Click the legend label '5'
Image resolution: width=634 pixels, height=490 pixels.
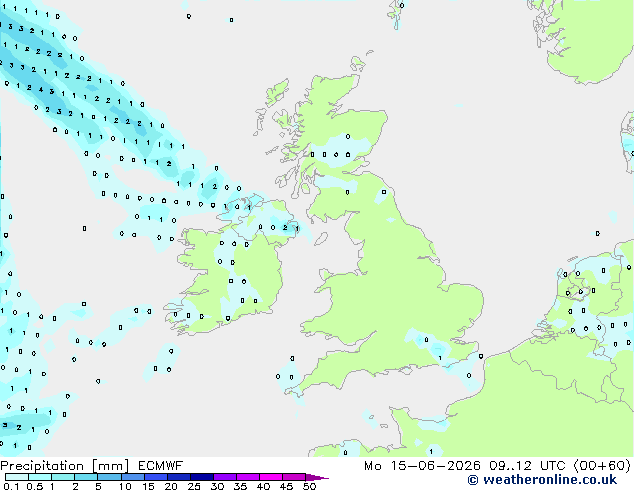coord(98,486)
